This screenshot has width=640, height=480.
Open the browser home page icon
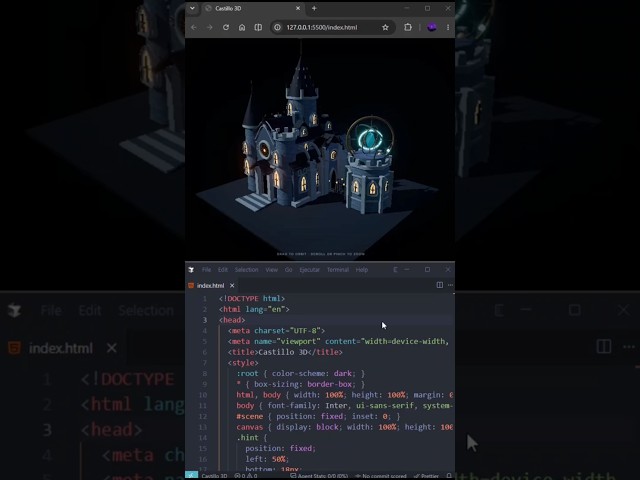(242, 27)
